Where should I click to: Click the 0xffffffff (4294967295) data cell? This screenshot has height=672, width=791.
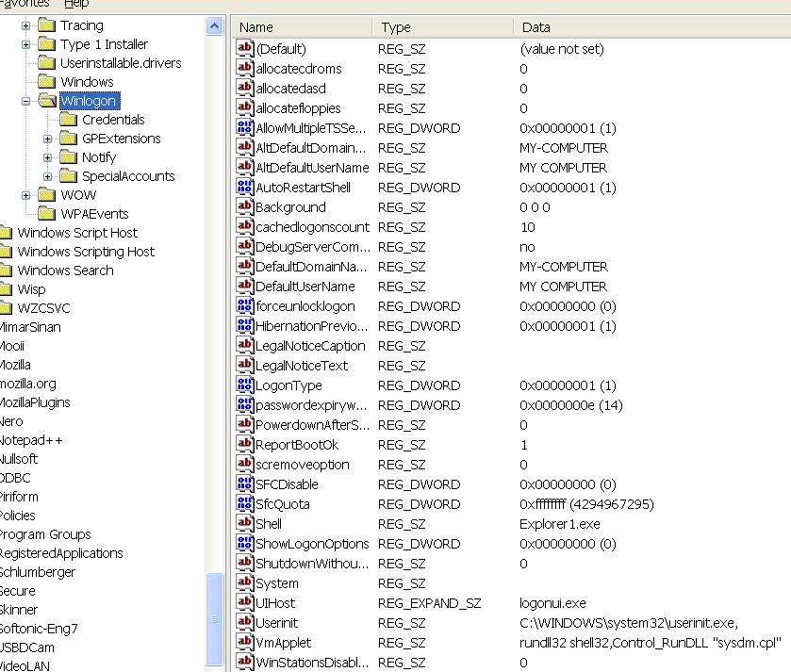pos(586,504)
